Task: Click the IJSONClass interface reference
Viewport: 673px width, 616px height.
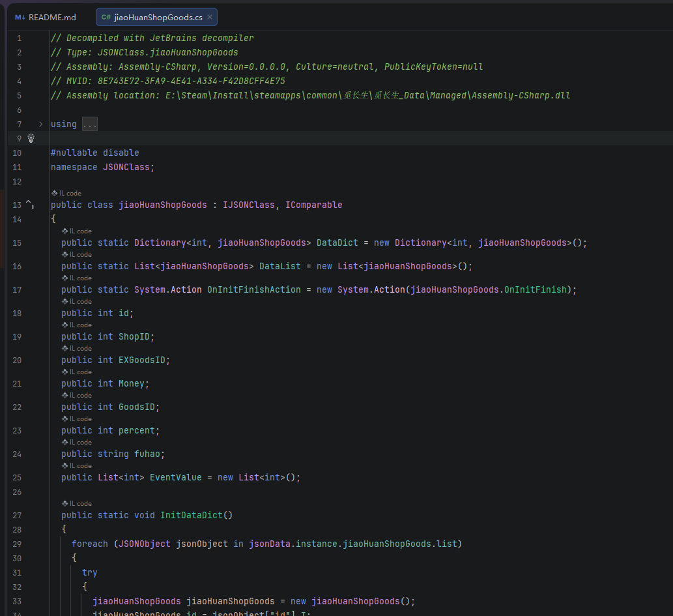Action: (249, 205)
